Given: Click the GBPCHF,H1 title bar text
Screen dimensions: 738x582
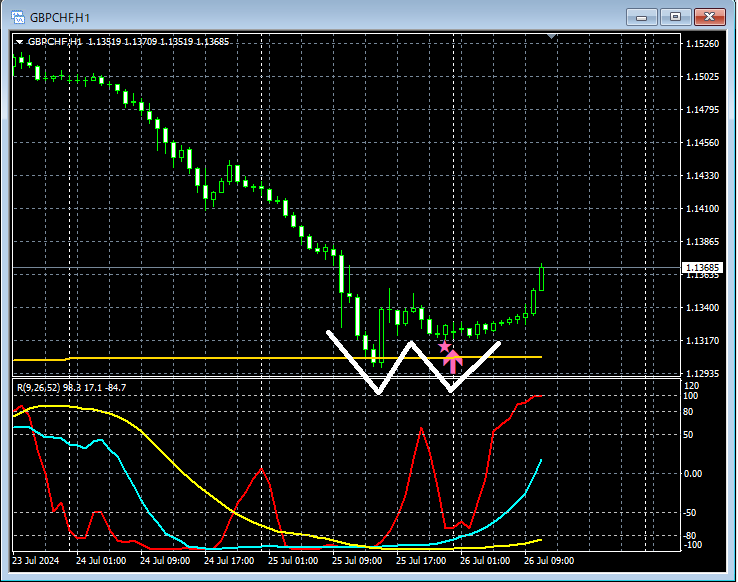Looking at the screenshot, I should click(x=62, y=17).
